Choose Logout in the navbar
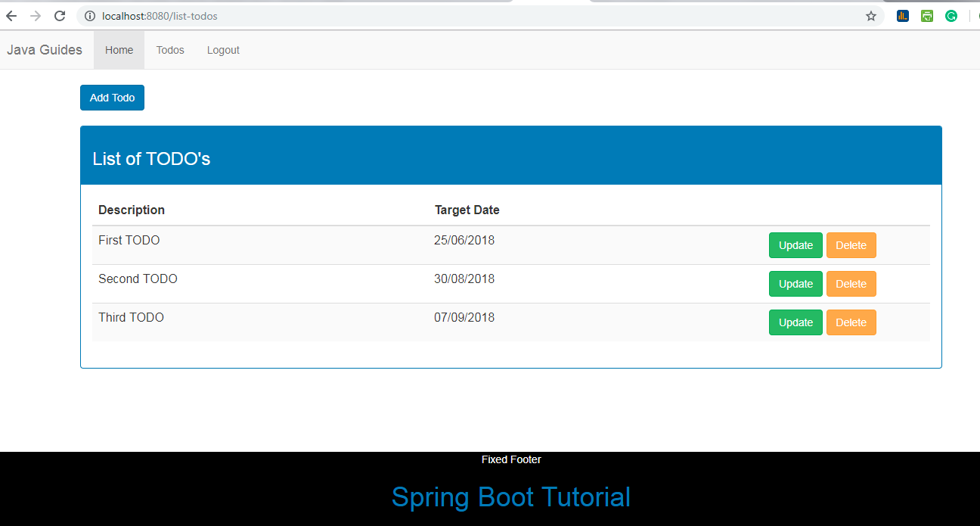 coord(223,50)
